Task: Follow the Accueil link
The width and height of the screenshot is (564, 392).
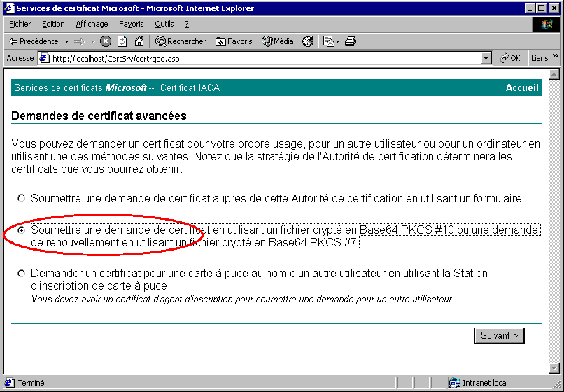Action: coord(522,87)
